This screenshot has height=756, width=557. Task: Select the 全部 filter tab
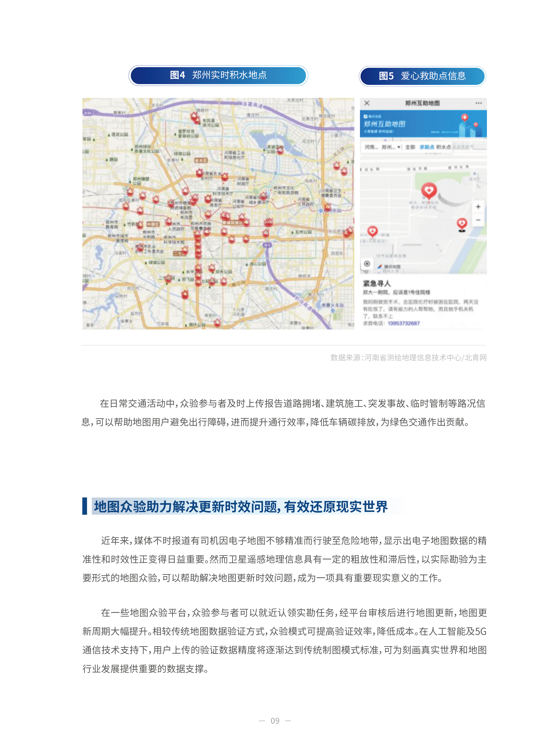click(x=410, y=147)
